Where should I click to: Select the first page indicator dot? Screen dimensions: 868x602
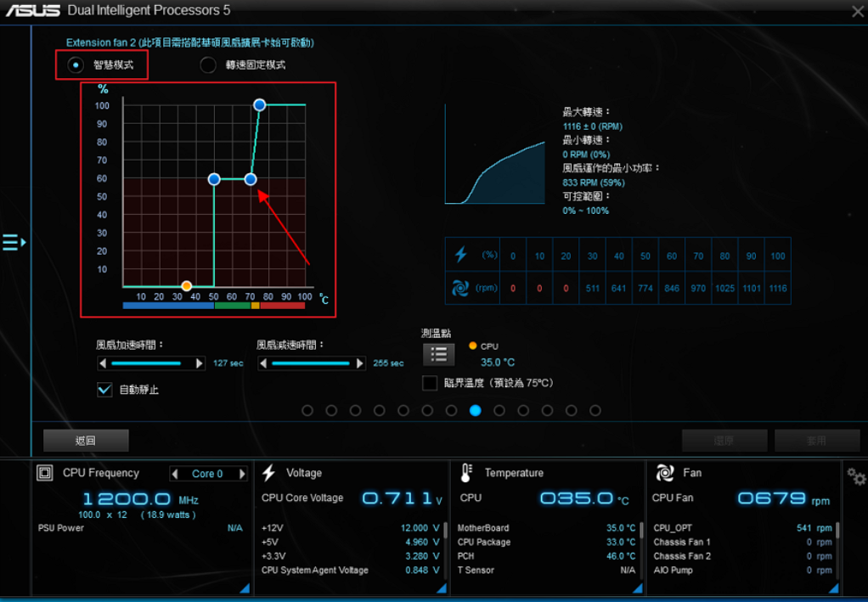[x=307, y=410]
